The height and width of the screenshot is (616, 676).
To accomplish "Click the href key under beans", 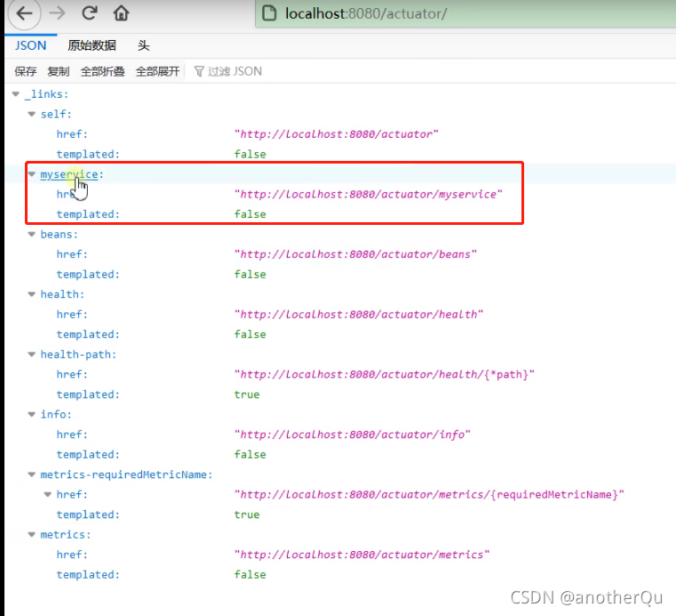I will pyautogui.click(x=72, y=254).
